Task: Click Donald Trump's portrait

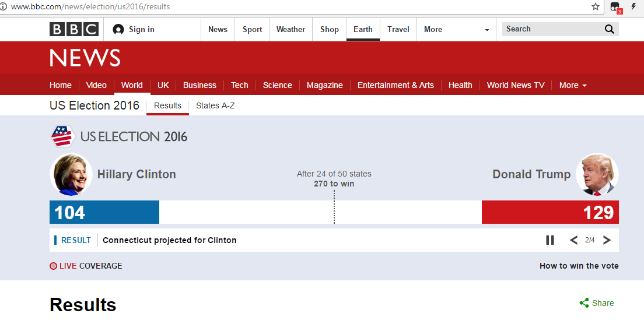Action: pyautogui.click(x=597, y=174)
